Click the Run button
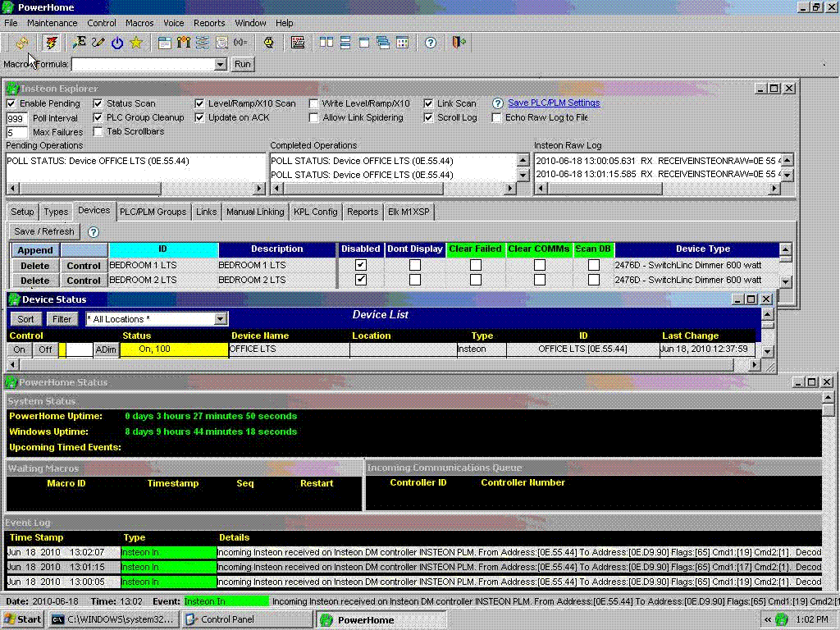Viewport: 840px width, 630px height. point(243,64)
